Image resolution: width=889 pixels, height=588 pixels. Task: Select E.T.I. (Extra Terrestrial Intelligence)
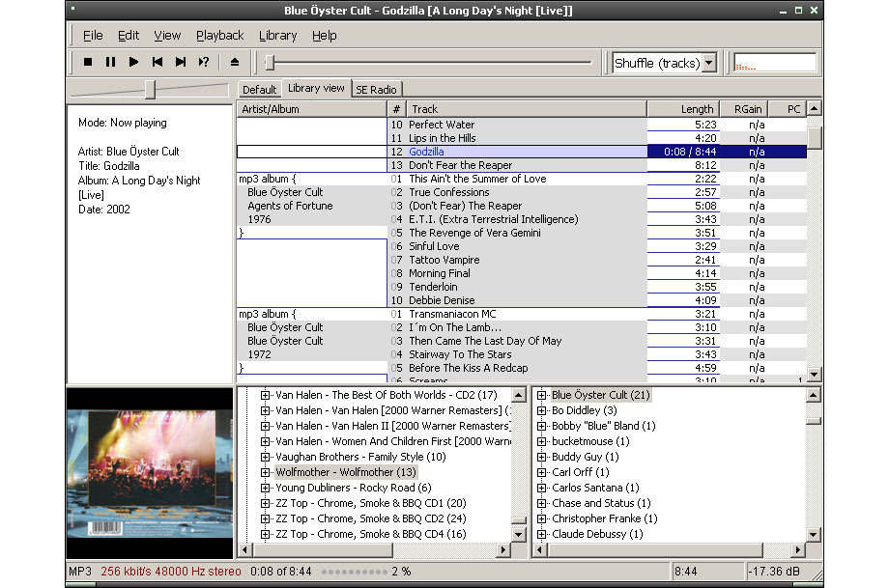click(493, 219)
